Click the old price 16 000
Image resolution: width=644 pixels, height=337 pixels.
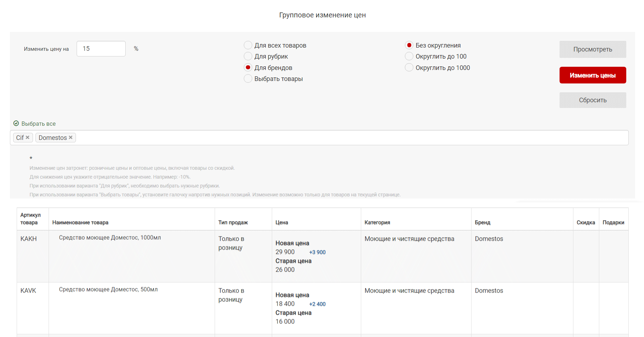(x=285, y=321)
